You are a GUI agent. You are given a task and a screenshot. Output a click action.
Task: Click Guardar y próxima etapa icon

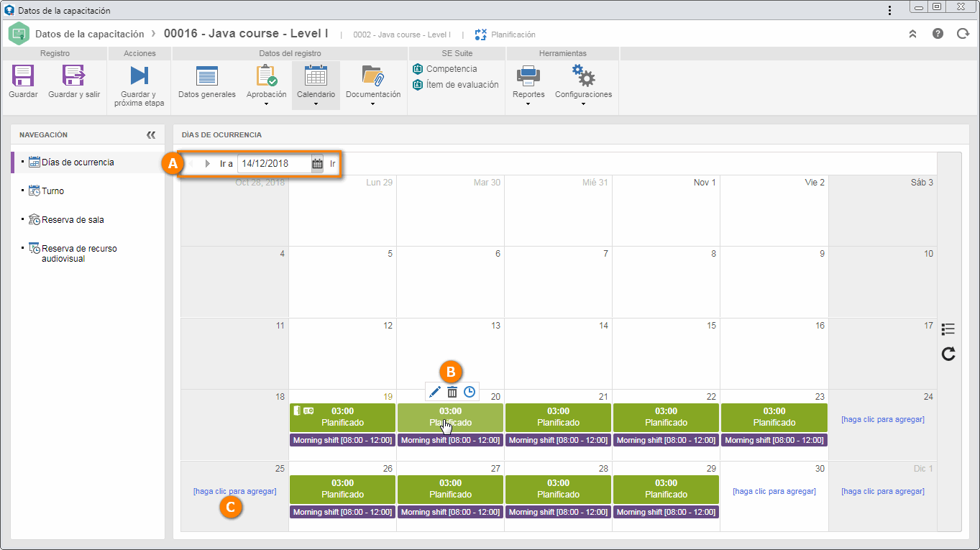coord(139,75)
